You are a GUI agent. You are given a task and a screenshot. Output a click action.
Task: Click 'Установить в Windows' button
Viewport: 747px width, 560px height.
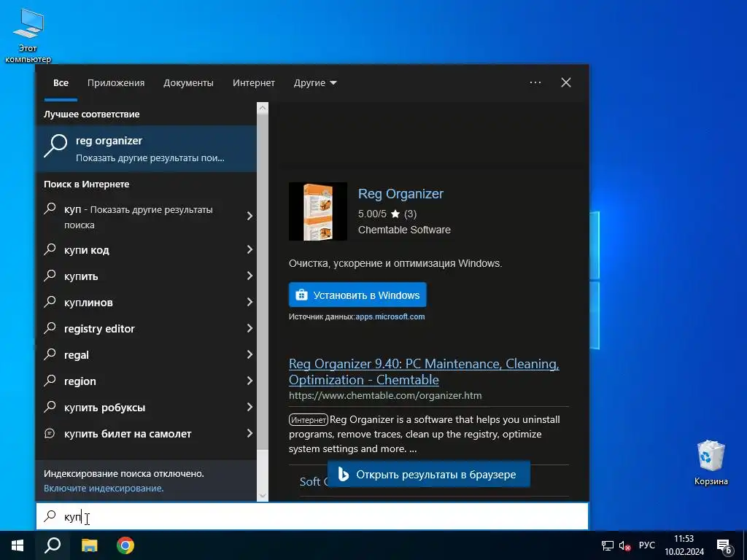(357, 295)
